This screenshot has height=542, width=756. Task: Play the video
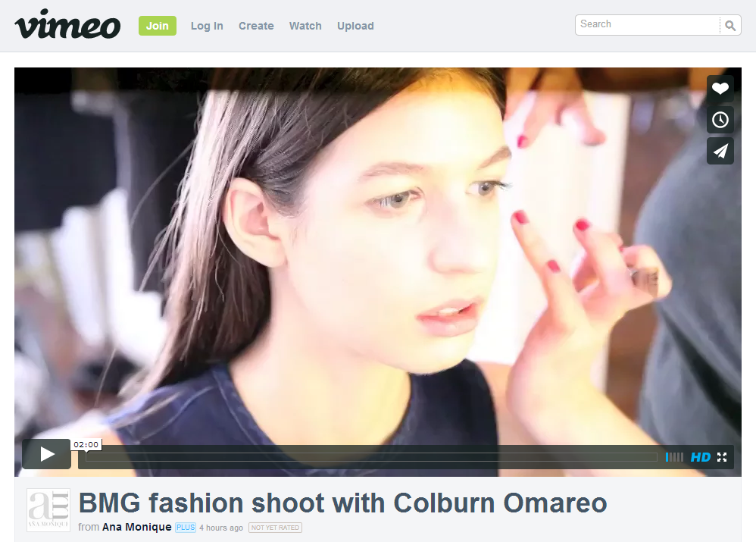click(46, 453)
